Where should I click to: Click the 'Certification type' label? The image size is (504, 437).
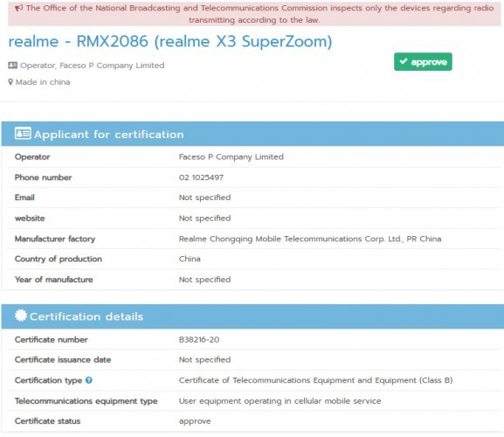pyautogui.click(x=48, y=380)
